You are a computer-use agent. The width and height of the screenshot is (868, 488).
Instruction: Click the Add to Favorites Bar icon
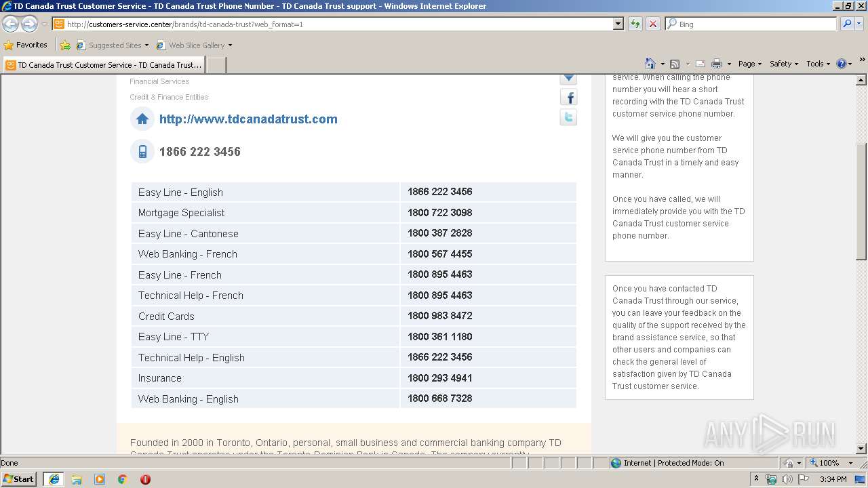tap(65, 45)
